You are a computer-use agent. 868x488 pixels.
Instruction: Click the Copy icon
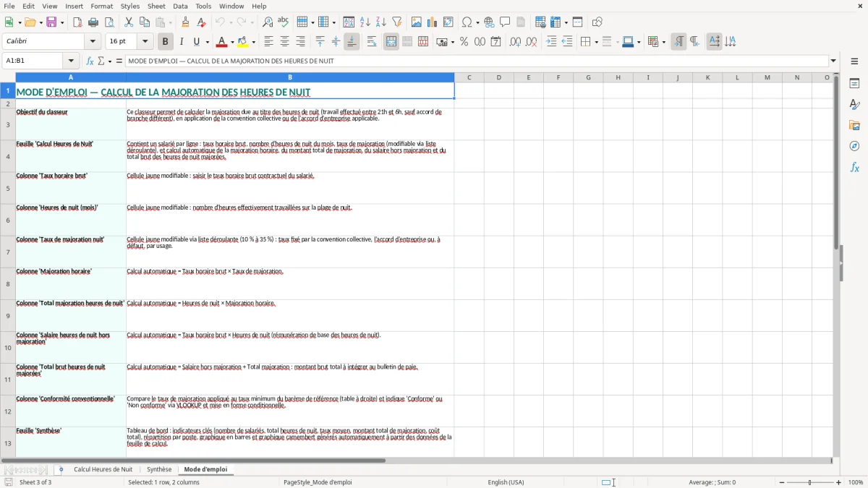tap(145, 22)
